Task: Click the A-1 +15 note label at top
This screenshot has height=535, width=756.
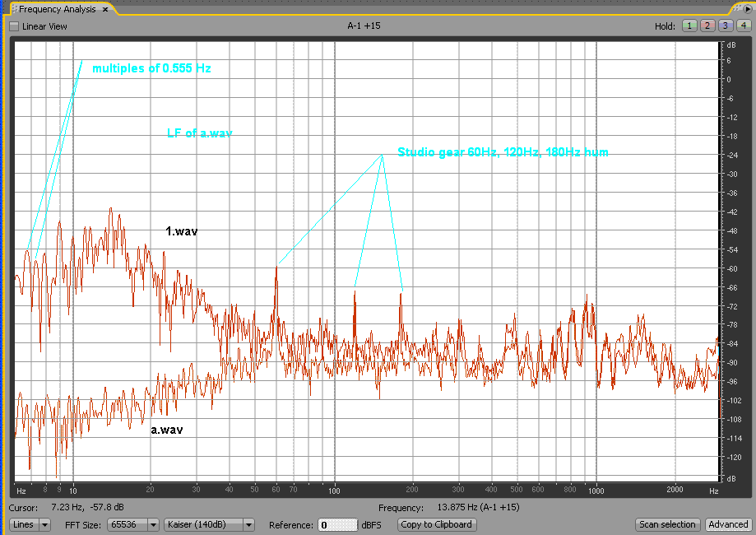Action: pyautogui.click(x=364, y=26)
